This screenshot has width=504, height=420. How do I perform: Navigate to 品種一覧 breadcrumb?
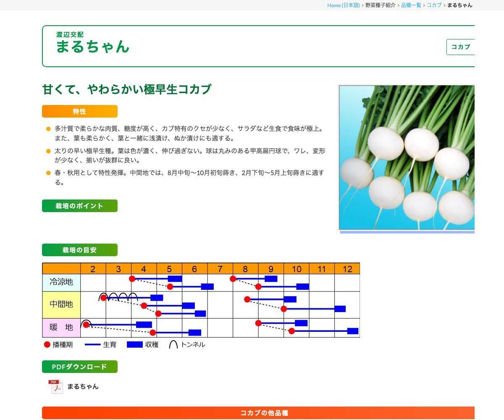coord(411,5)
